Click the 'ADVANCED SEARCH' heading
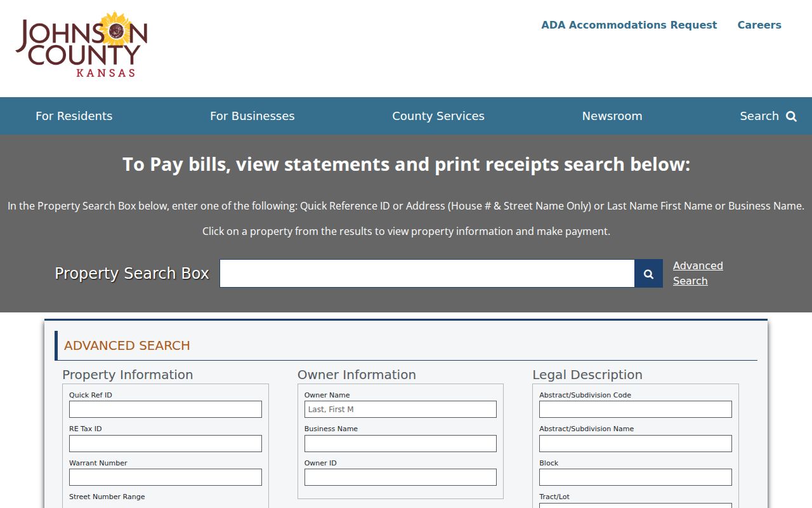 (127, 345)
